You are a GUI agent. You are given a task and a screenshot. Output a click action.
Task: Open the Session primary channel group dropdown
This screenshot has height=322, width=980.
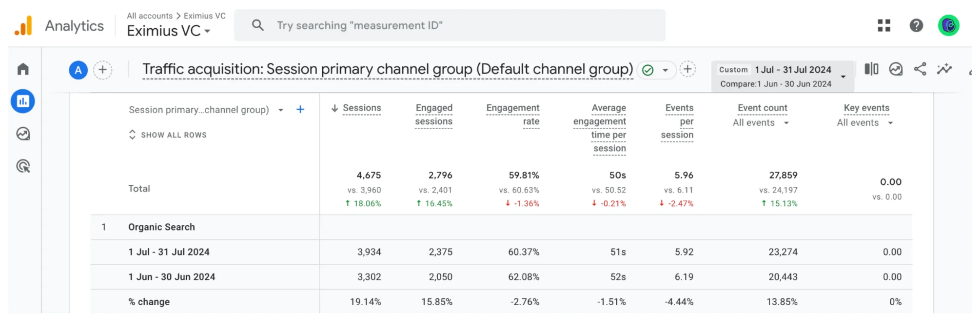206,110
